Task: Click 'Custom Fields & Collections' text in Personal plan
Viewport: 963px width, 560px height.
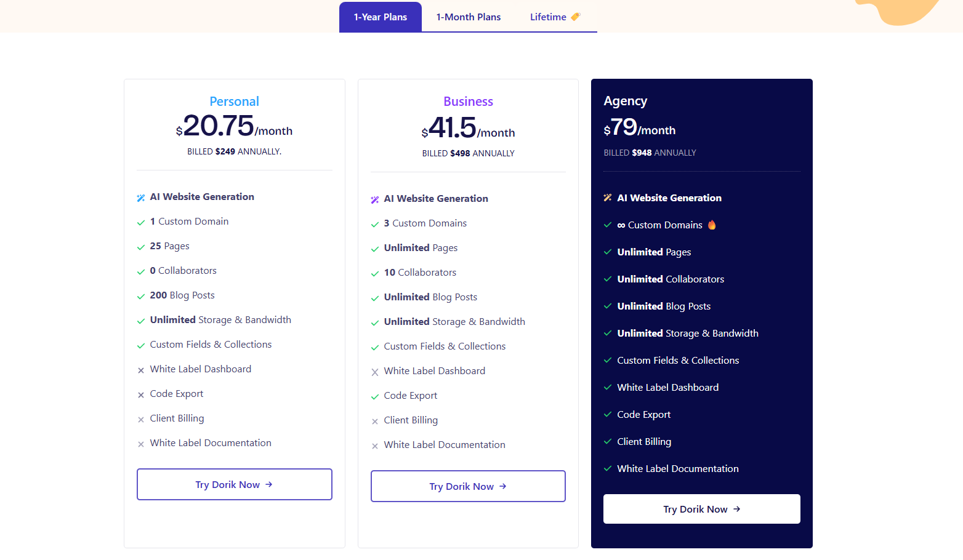Action: click(x=211, y=345)
